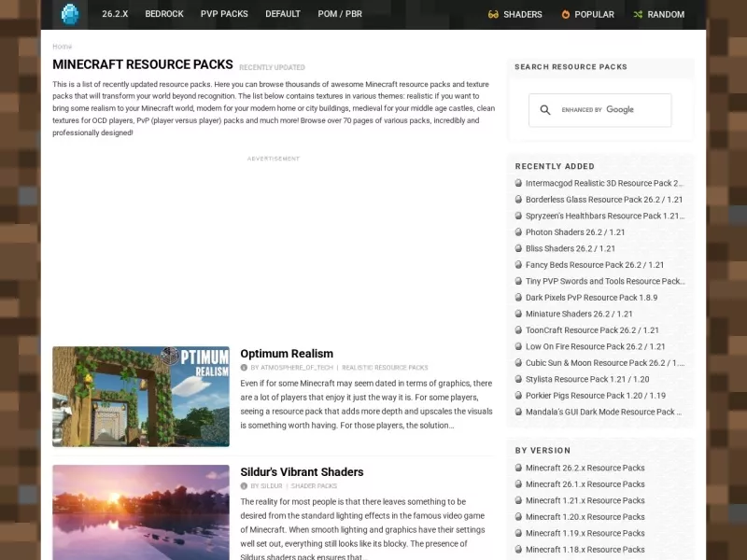
Task: Click the Home breadcrumb link
Action: [x=62, y=46]
